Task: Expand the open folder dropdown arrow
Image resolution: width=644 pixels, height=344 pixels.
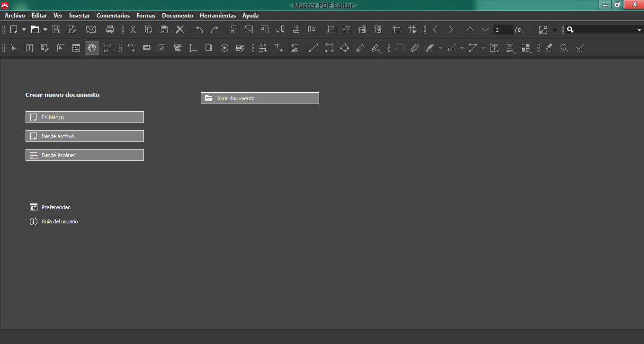Action: click(45, 29)
